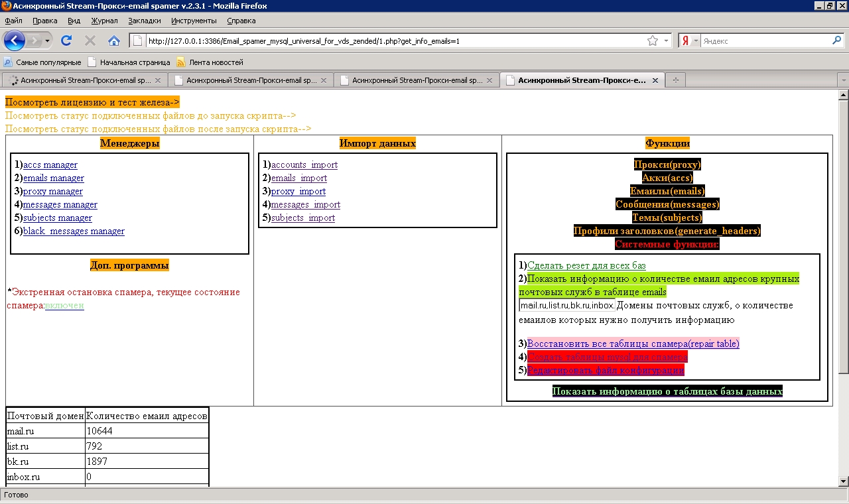Go to the Home page icon
This screenshot has height=504, width=849.
coord(114,40)
